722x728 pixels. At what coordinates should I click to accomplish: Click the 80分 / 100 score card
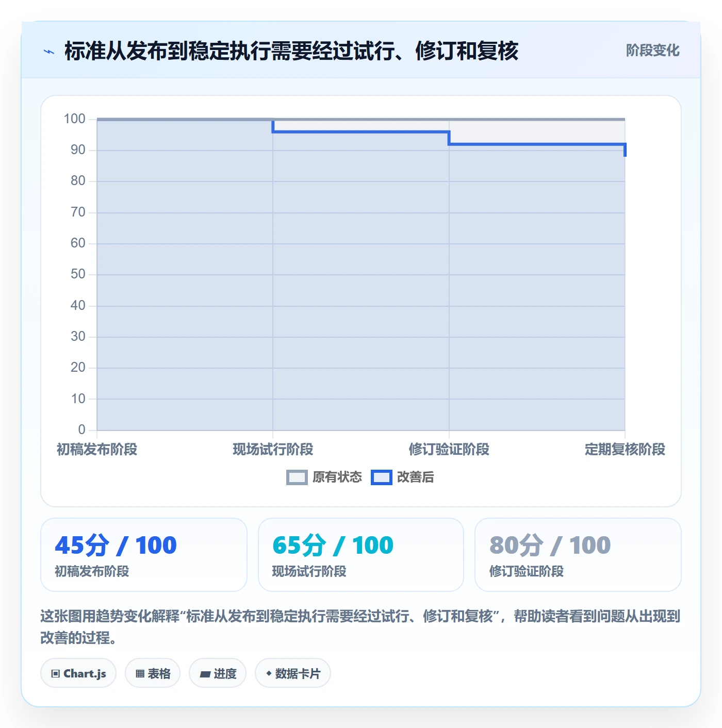pyautogui.click(x=578, y=555)
